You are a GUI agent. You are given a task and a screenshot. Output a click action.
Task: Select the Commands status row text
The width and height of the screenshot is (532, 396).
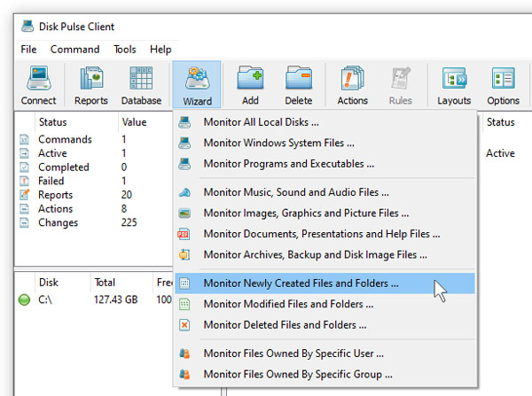click(x=65, y=139)
